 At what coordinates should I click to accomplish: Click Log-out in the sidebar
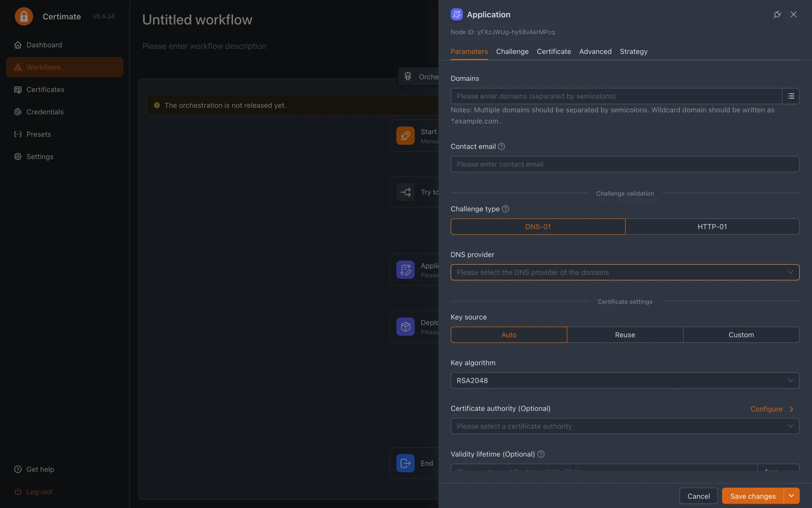pos(64,492)
